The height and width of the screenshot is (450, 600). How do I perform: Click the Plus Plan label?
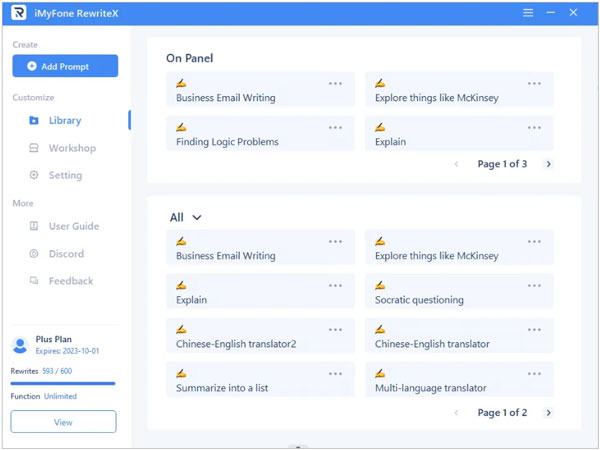pyautogui.click(x=54, y=339)
